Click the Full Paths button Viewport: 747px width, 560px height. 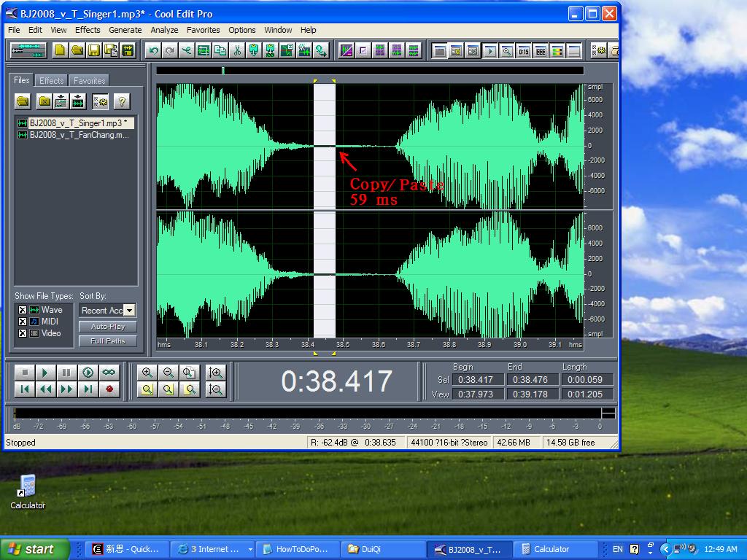(x=107, y=341)
